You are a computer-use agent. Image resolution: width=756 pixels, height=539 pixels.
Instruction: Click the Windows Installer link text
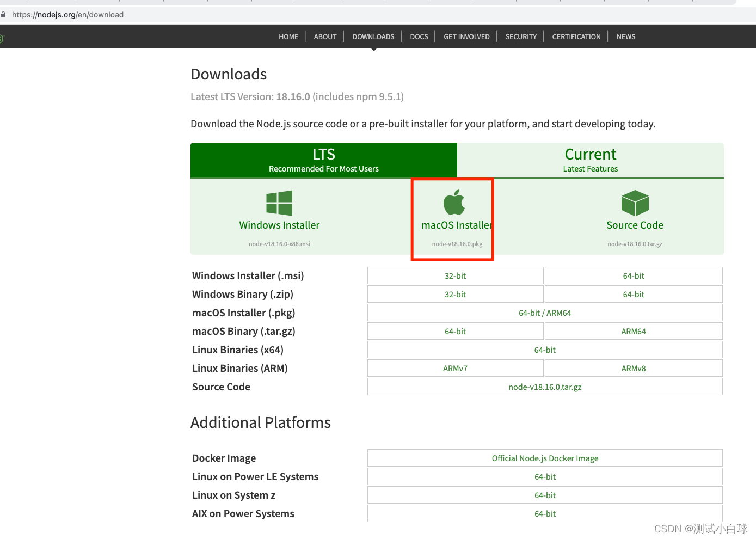(279, 225)
